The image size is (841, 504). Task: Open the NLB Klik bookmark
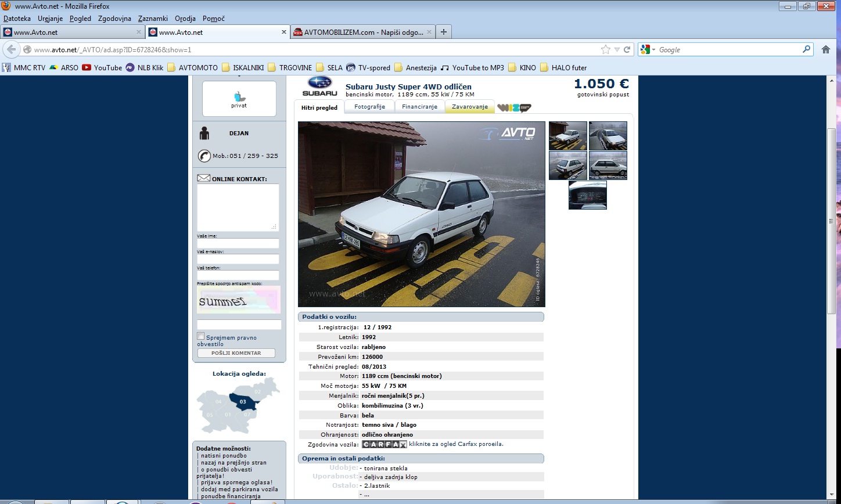145,67
